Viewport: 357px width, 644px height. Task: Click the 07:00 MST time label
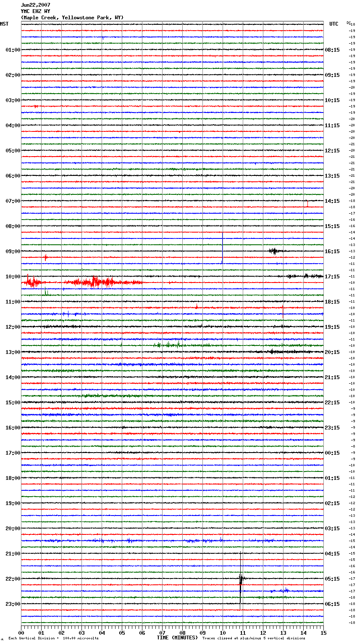tap(13, 201)
